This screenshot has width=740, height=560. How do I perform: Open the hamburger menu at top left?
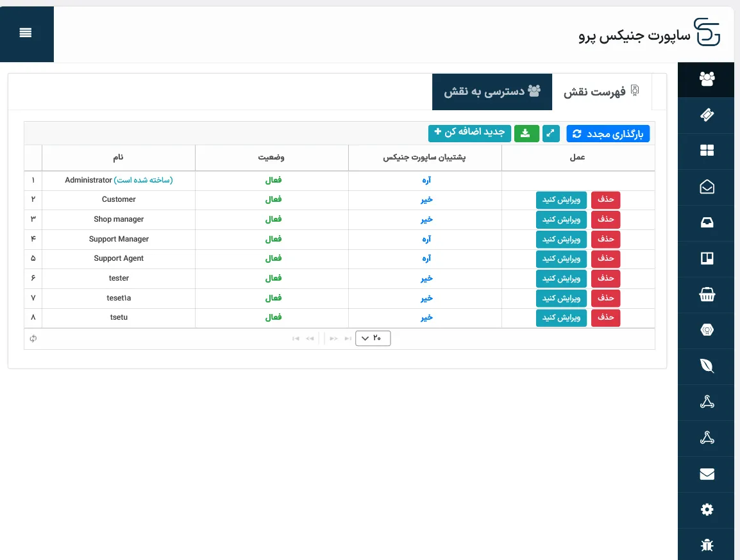[26, 33]
